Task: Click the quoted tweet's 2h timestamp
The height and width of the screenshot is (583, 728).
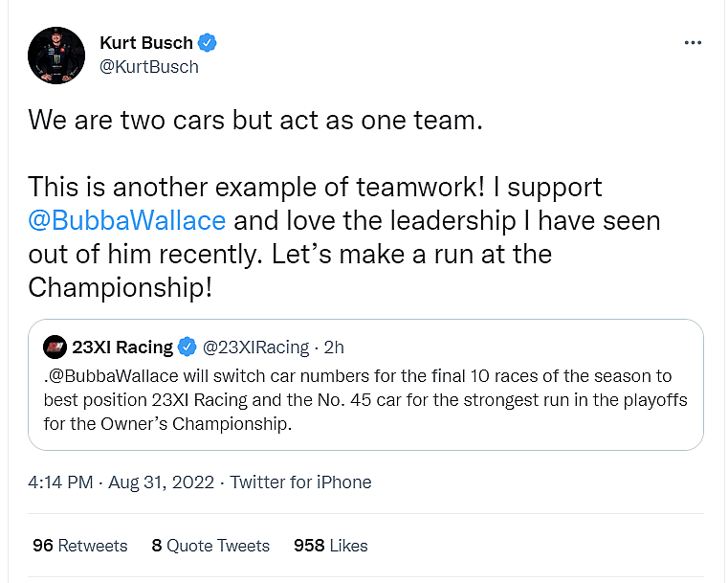Action: 335,347
